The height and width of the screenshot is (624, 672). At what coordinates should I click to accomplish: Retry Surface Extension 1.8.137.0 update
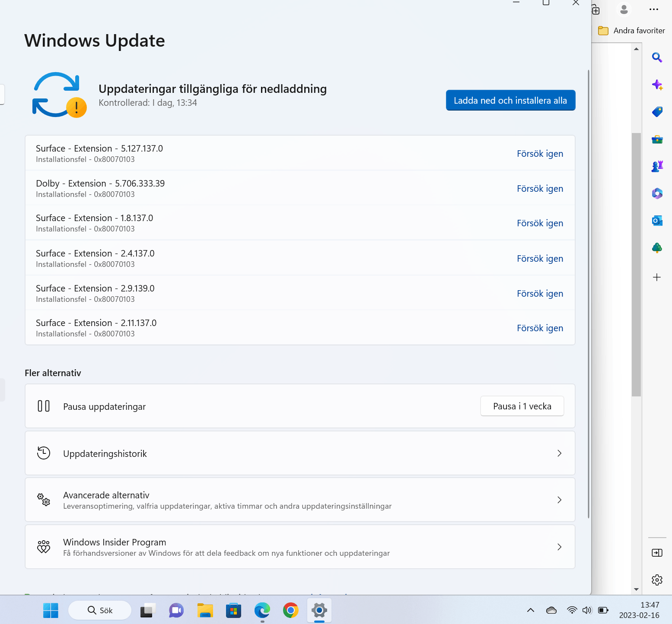[540, 223]
